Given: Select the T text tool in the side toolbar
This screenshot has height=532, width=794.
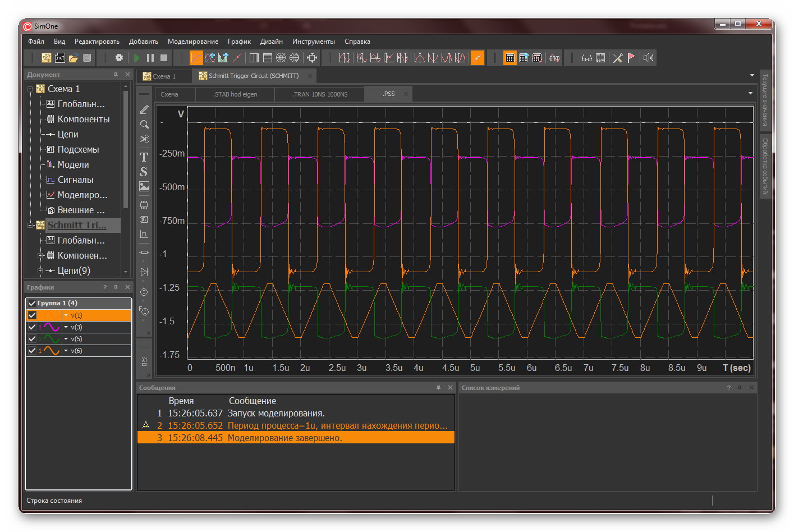Looking at the screenshot, I should [144, 157].
